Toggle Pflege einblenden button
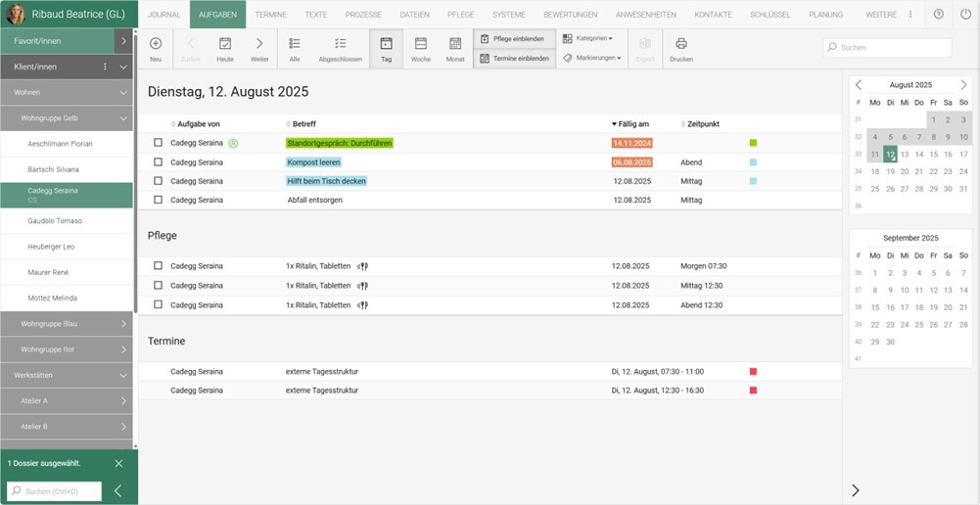The image size is (980, 505). pyautogui.click(x=515, y=38)
